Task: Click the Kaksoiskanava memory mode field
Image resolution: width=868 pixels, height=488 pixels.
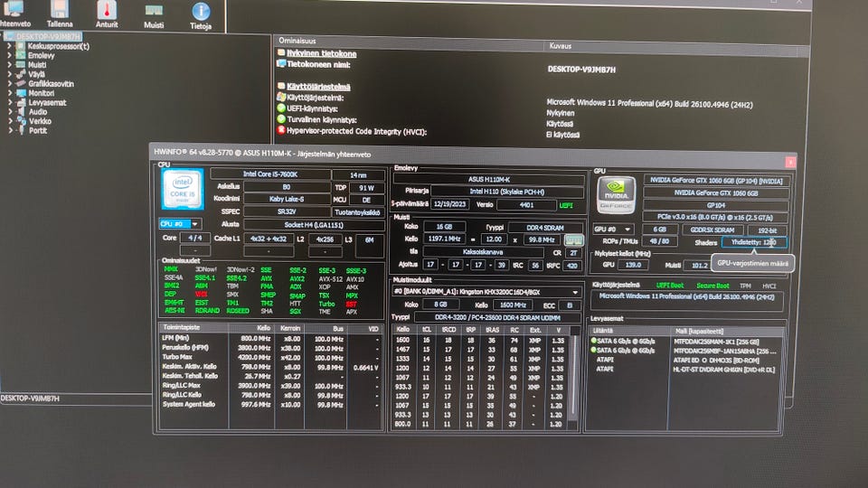Action: [x=483, y=252]
